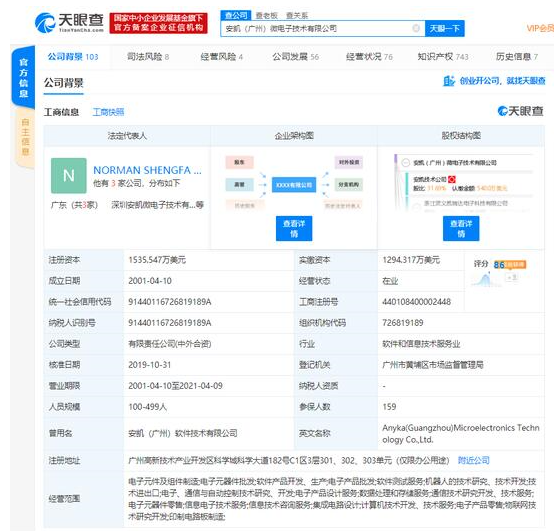Image resolution: width=558 pixels, height=531 pixels.
Task: Click the 经营状态 value 在业
Action: pyautogui.click(x=390, y=281)
